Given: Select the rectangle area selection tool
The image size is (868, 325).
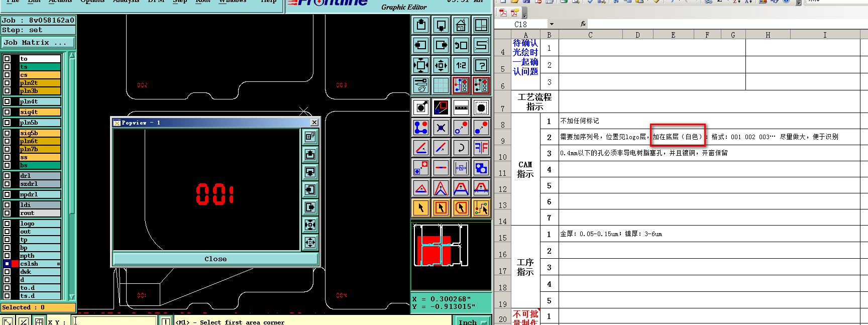Looking at the screenshot, I should 441,207.
